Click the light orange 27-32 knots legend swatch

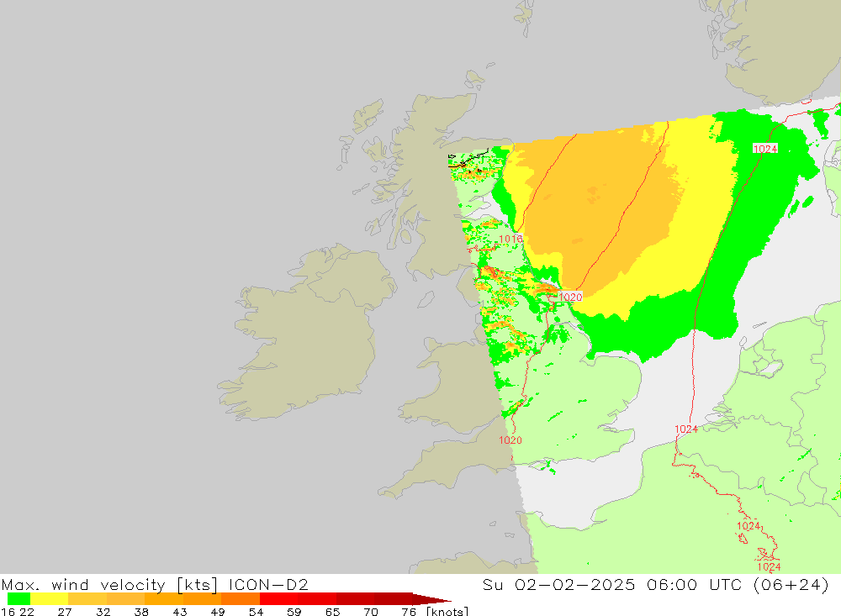(x=87, y=599)
